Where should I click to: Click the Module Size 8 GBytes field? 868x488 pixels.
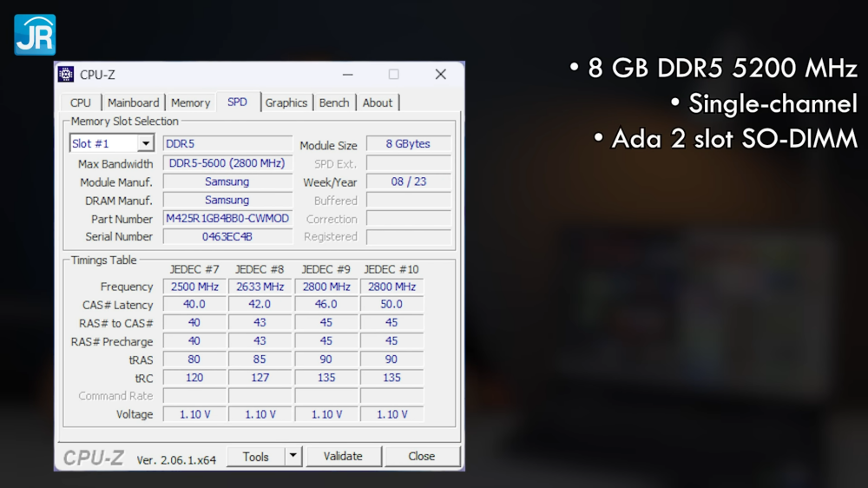pos(408,144)
